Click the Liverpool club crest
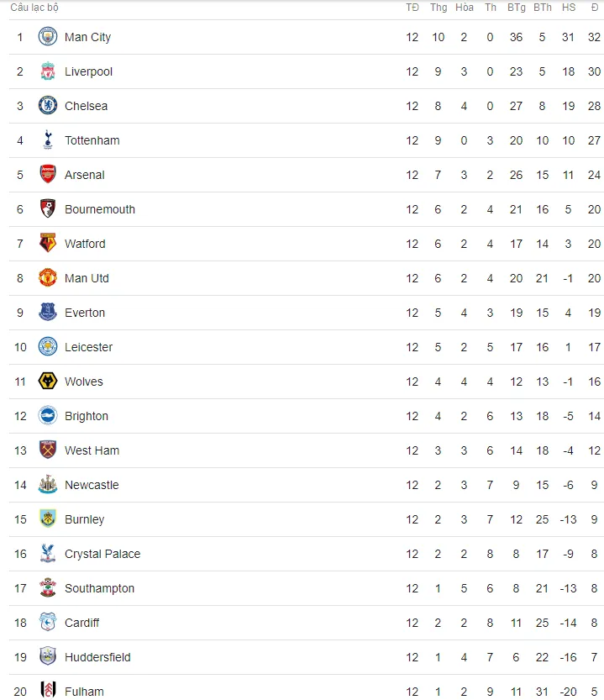 [48, 71]
